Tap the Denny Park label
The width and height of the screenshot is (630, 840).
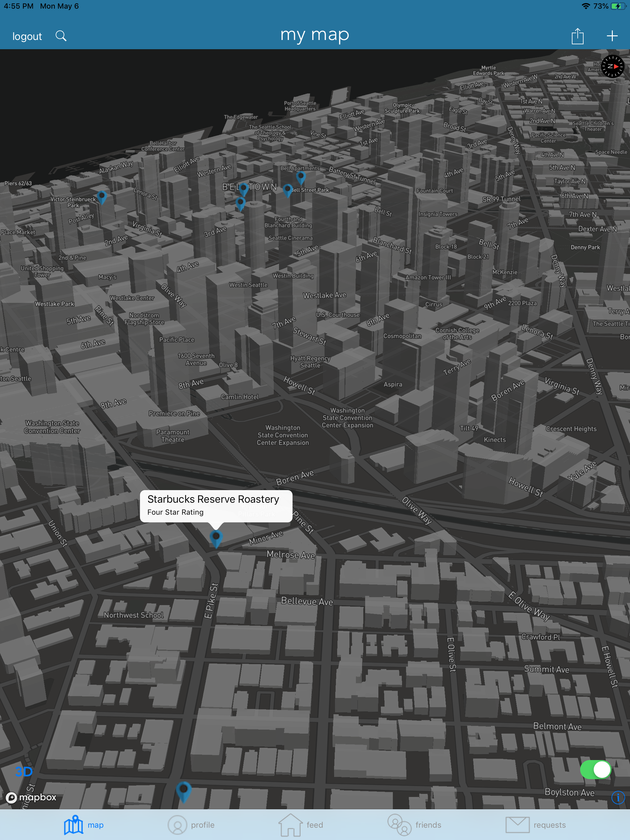coord(585,247)
